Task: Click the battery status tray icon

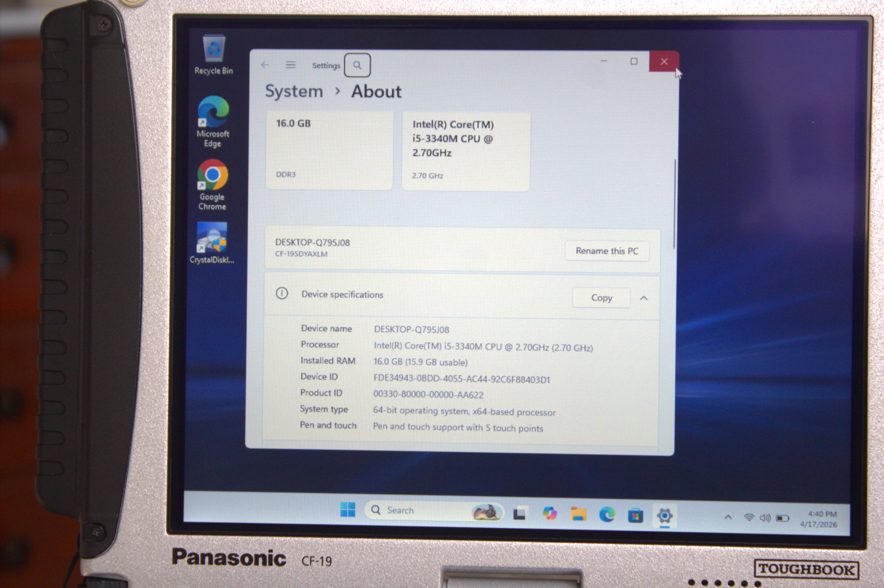Action: coord(782,518)
